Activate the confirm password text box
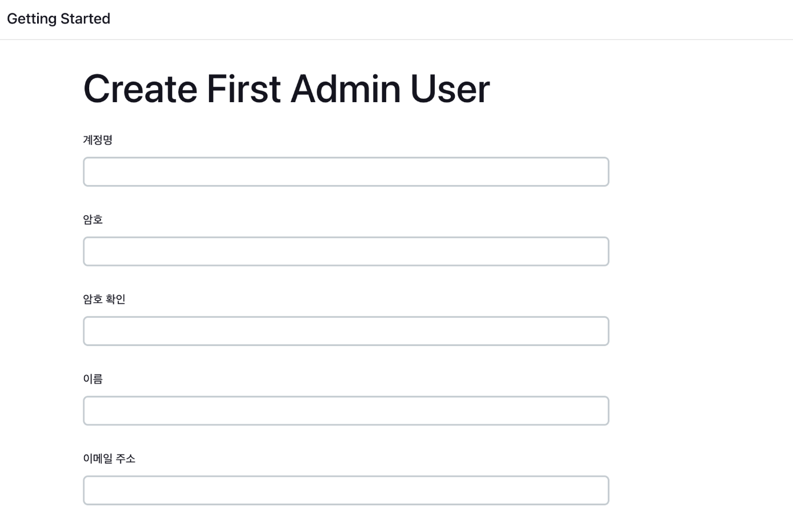This screenshot has height=532, width=793. pos(346,331)
